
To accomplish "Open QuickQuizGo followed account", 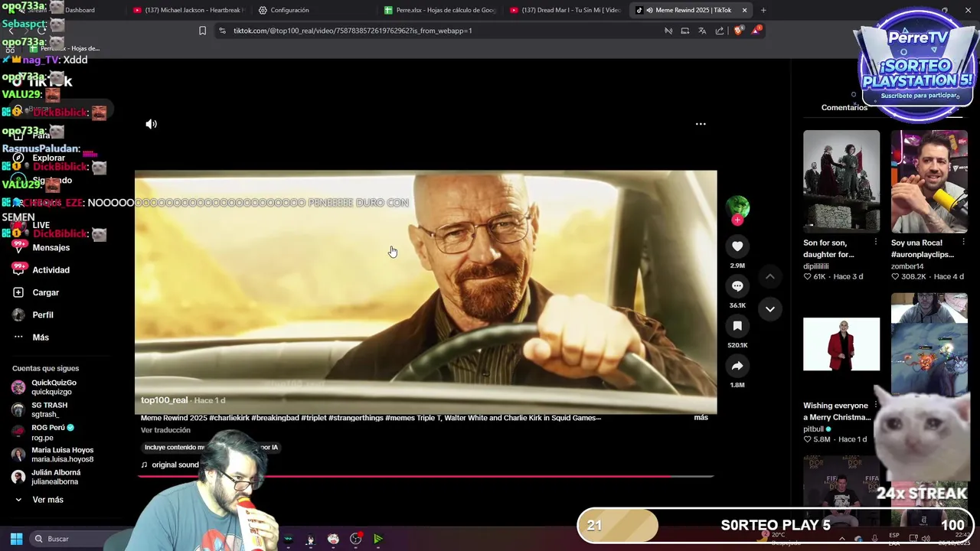I will click(54, 387).
